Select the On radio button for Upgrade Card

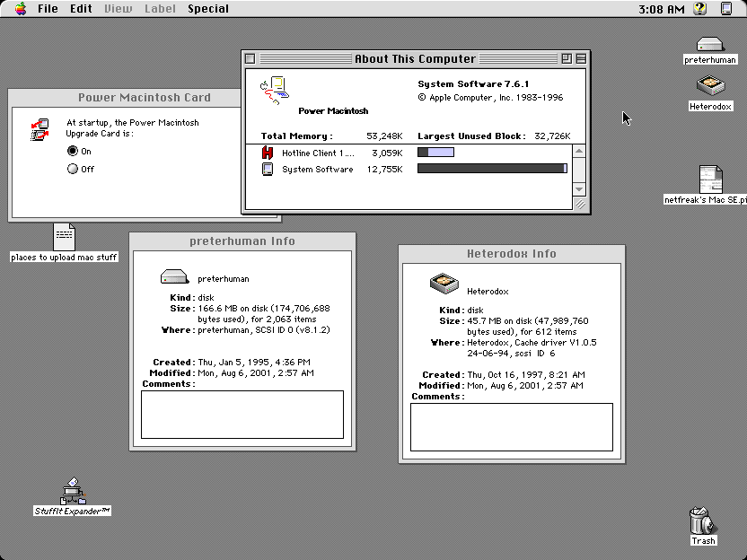[x=73, y=151]
